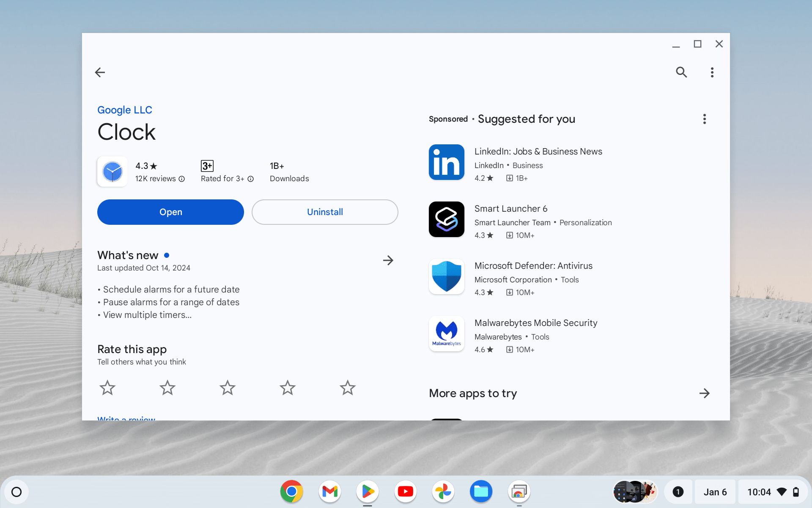Show info about 12K reviews

(x=182, y=179)
